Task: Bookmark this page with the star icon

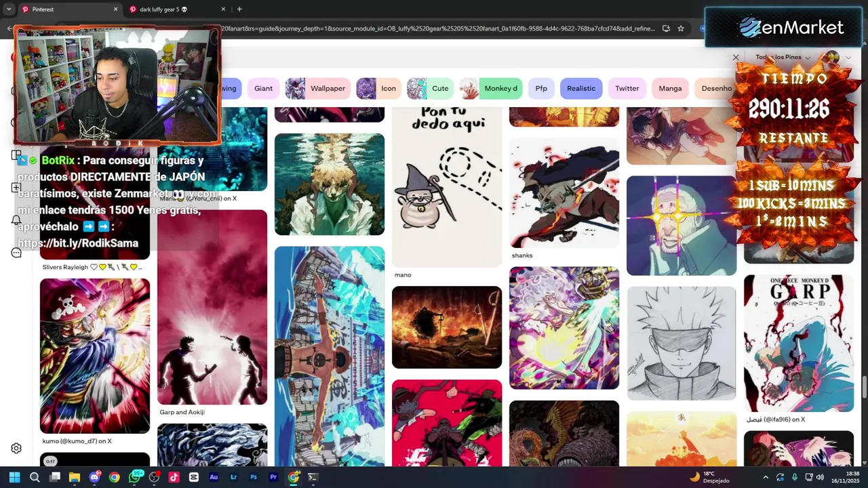Action: pyautogui.click(x=681, y=28)
